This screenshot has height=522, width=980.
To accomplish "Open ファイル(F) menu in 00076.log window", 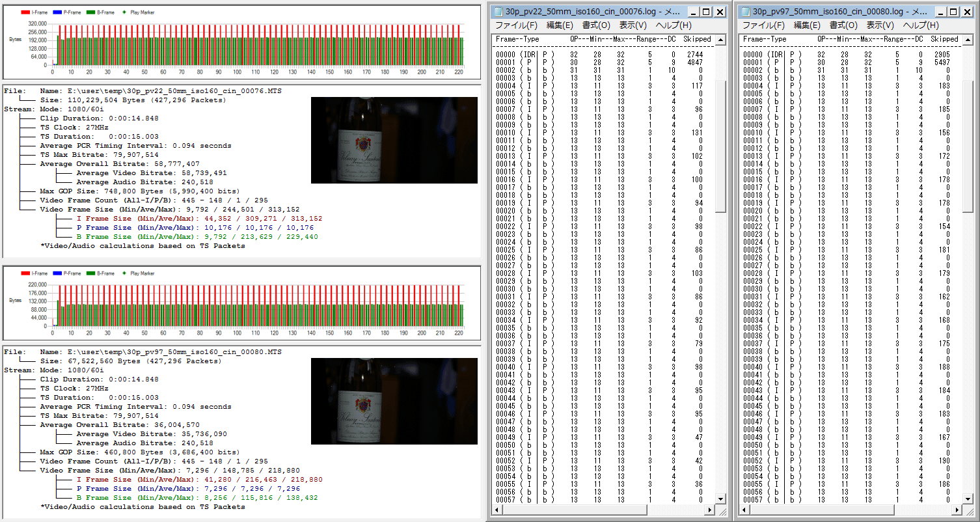I will (516, 25).
